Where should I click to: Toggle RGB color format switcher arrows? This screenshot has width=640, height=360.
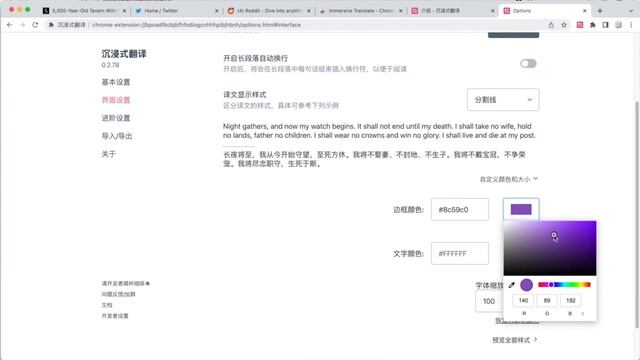point(583,313)
